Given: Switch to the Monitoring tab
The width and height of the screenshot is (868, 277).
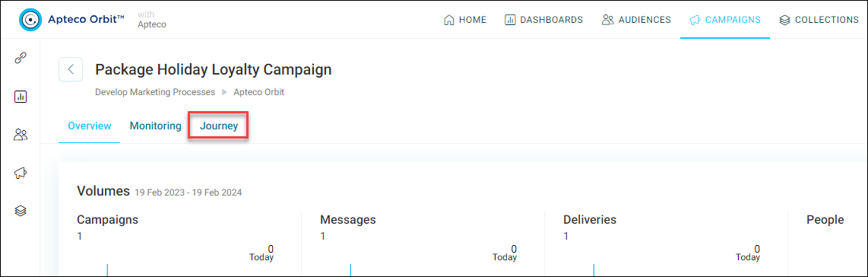Looking at the screenshot, I should (156, 126).
